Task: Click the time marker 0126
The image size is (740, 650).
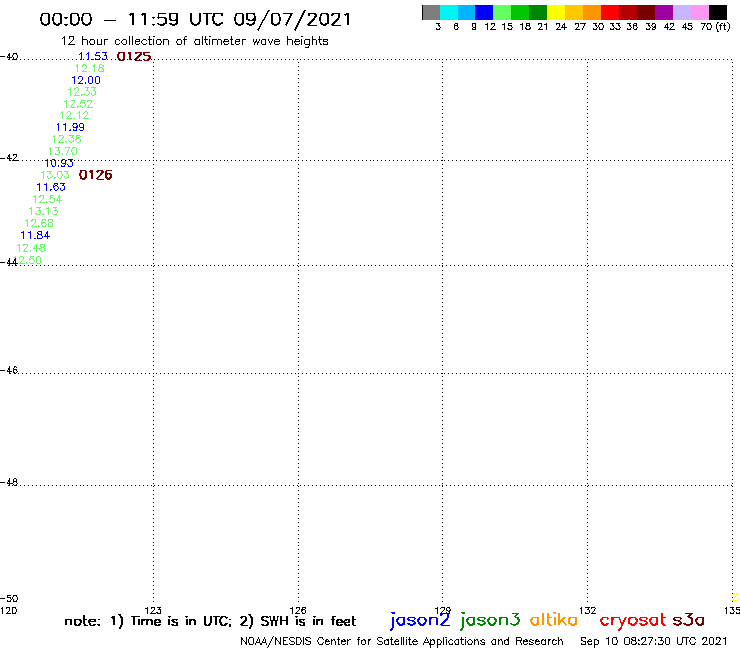Action: [x=96, y=175]
